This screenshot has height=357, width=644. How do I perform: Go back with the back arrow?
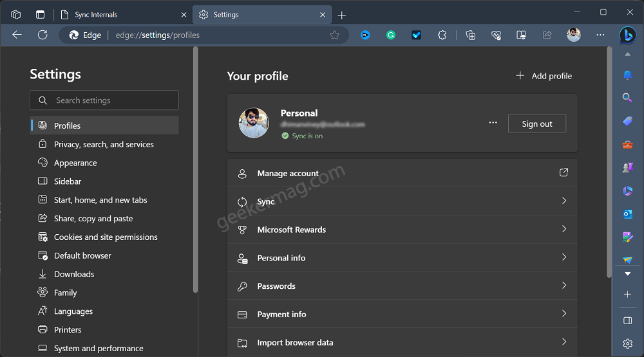pyautogui.click(x=17, y=35)
